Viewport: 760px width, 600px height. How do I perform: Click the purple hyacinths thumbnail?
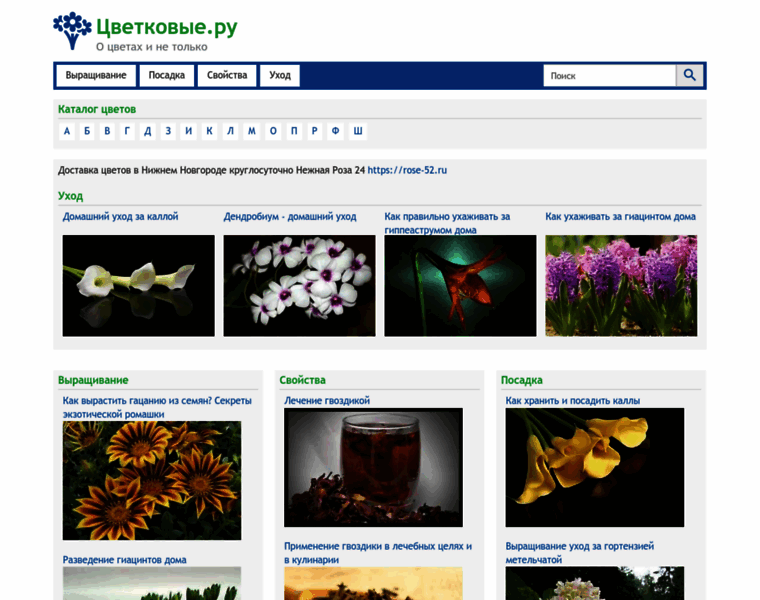621,285
